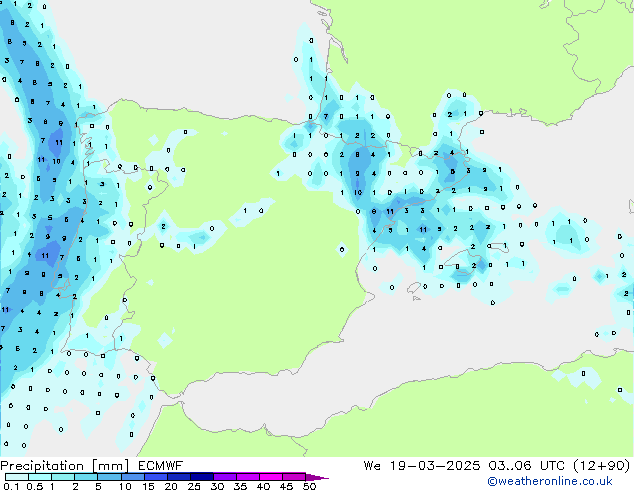Screen dimensions: 634x490
Task: Click the '35' legend scale value
Action: 240,486
